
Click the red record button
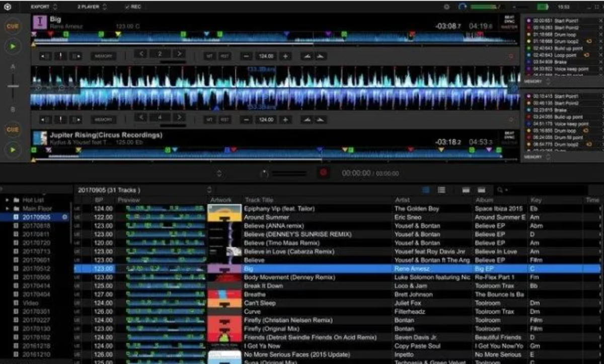tap(323, 173)
